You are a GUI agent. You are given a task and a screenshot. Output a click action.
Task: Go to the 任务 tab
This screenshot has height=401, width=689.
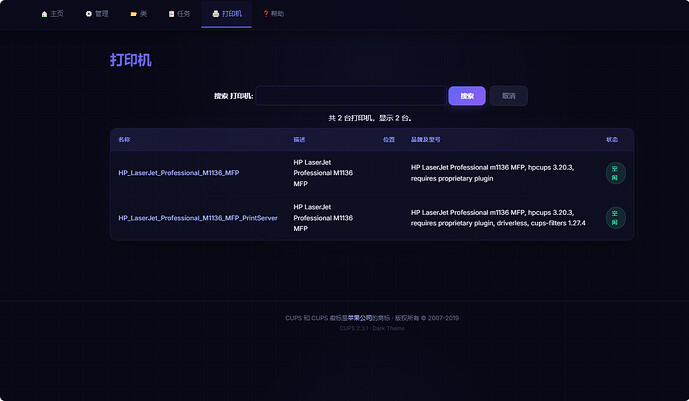[180, 14]
